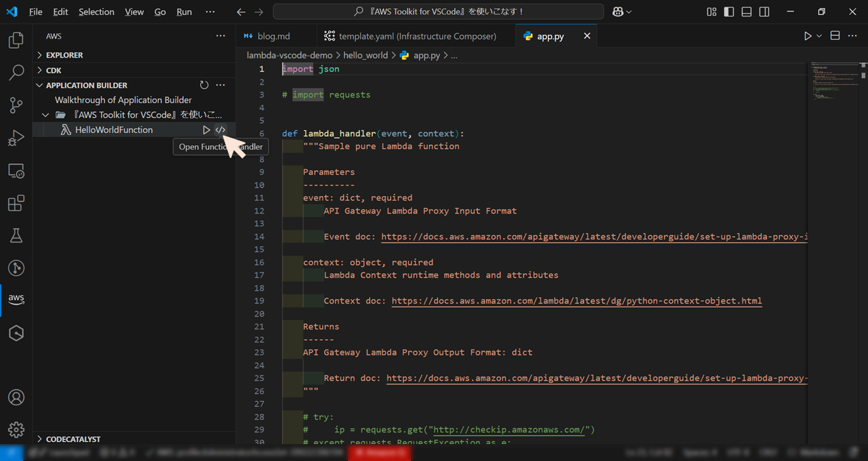Toggle the bottom Panel visibility
The image size is (868, 461).
746,12
